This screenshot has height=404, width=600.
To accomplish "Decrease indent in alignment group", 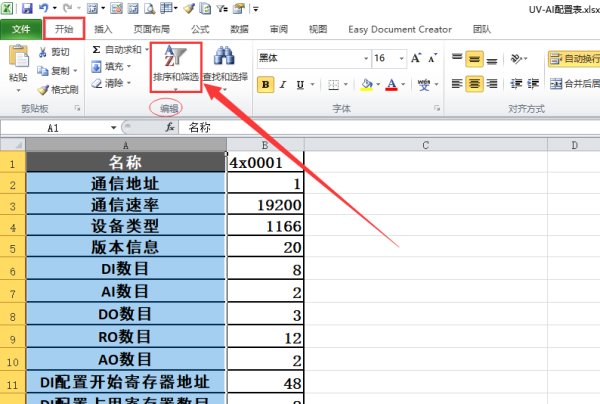I will 516,83.
